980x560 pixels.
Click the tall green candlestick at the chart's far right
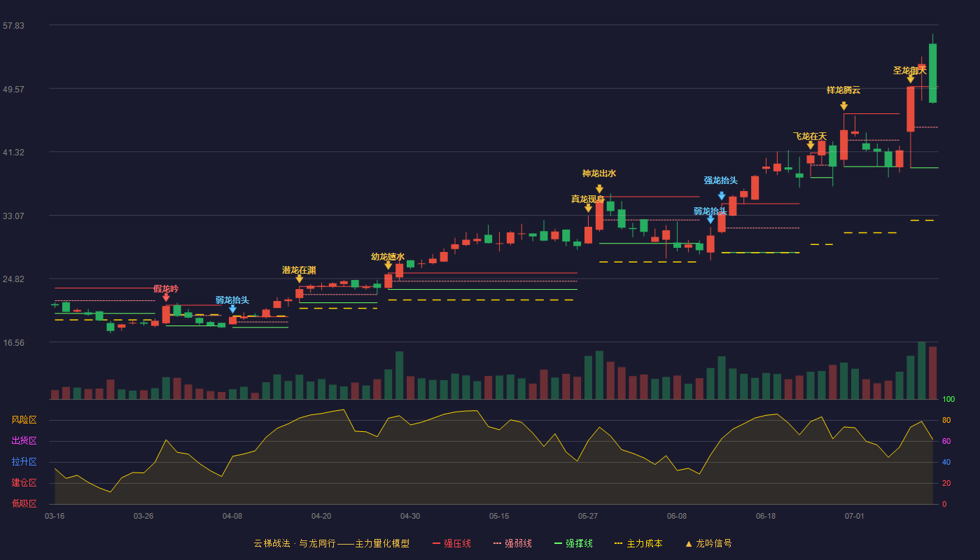pos(932,73)
